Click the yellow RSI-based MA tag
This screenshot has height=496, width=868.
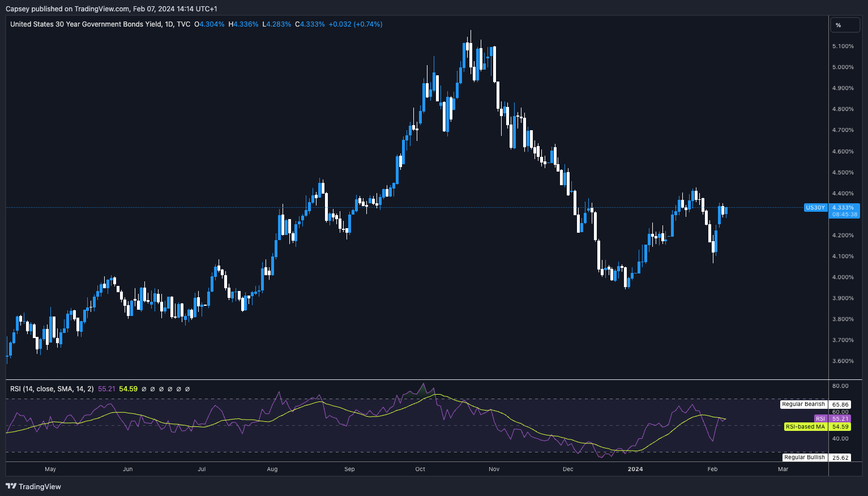[x=805, y=427]
